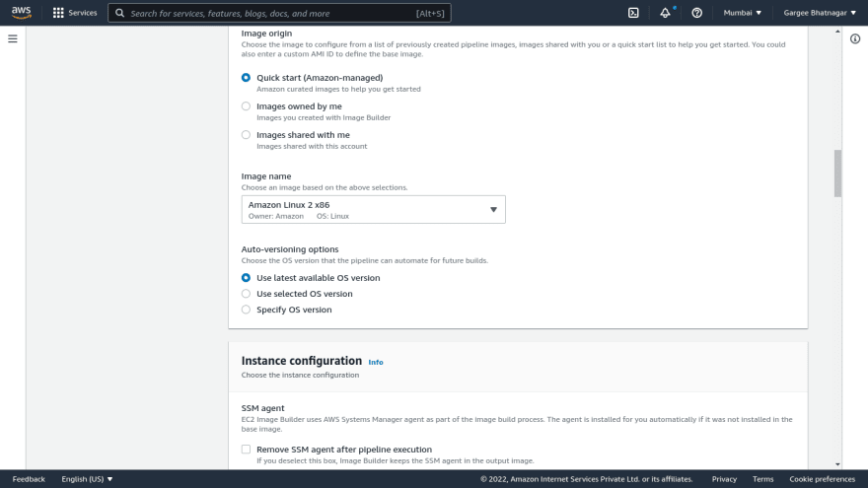868x488 pixels.
Task: Click the vertical scrollbar thumb
Action: pyautogui.click(x=837, y=174)
